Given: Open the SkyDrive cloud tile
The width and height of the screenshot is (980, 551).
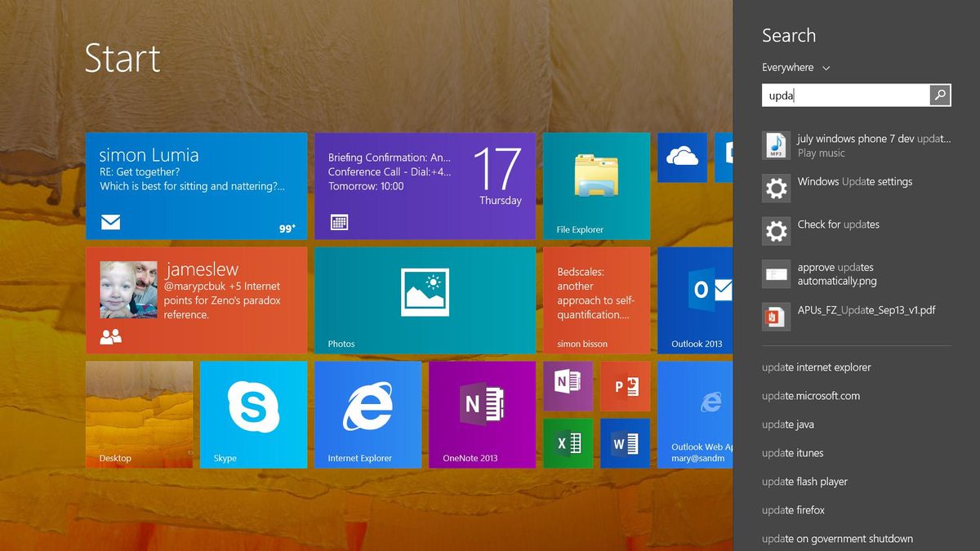Looking at the screenshot, I should (682, 158).
